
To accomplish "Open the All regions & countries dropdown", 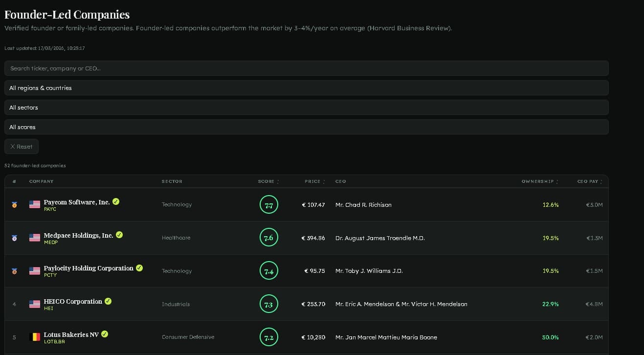I will [x=307, y=88].
